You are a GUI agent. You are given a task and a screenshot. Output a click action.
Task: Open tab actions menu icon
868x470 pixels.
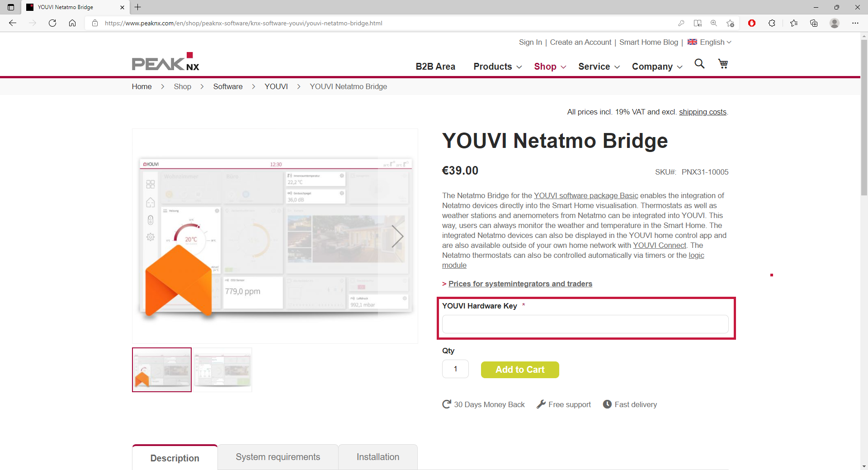(x=11, y=7)
